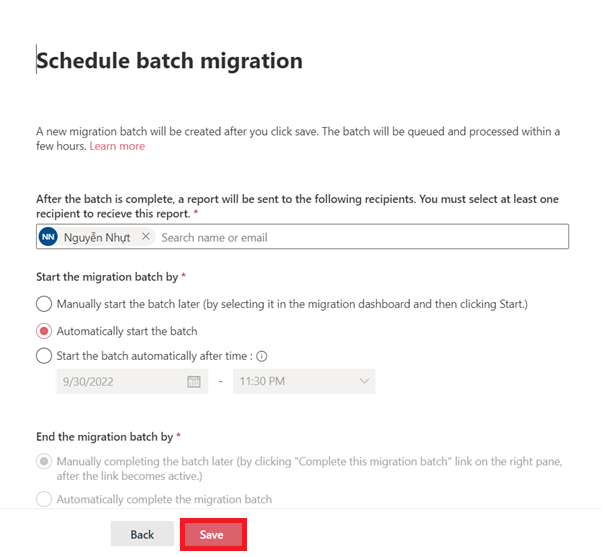This screenshot has height=557, width=603.
Task: Click the Save button
Action: (212, 535)
